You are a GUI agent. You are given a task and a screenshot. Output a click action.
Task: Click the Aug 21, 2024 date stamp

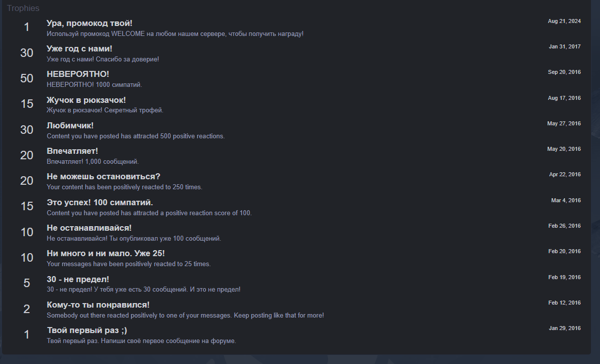coord(564,21)
